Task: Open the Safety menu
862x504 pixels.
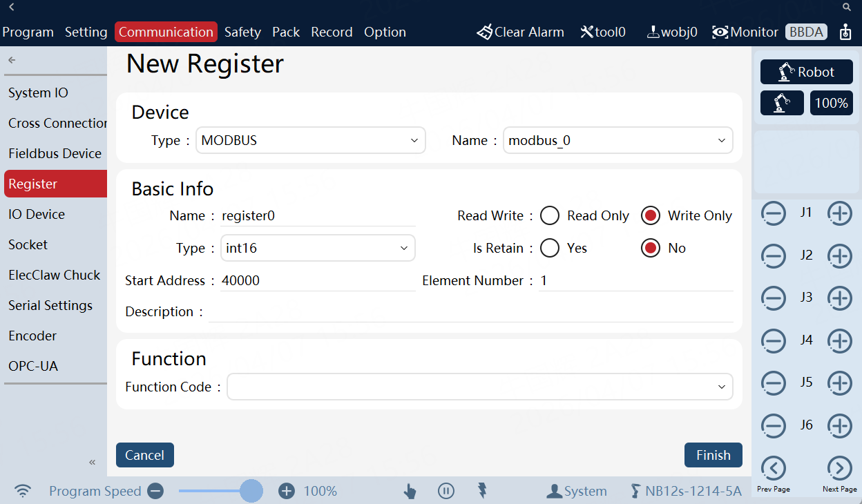Action: pos(242,32)
